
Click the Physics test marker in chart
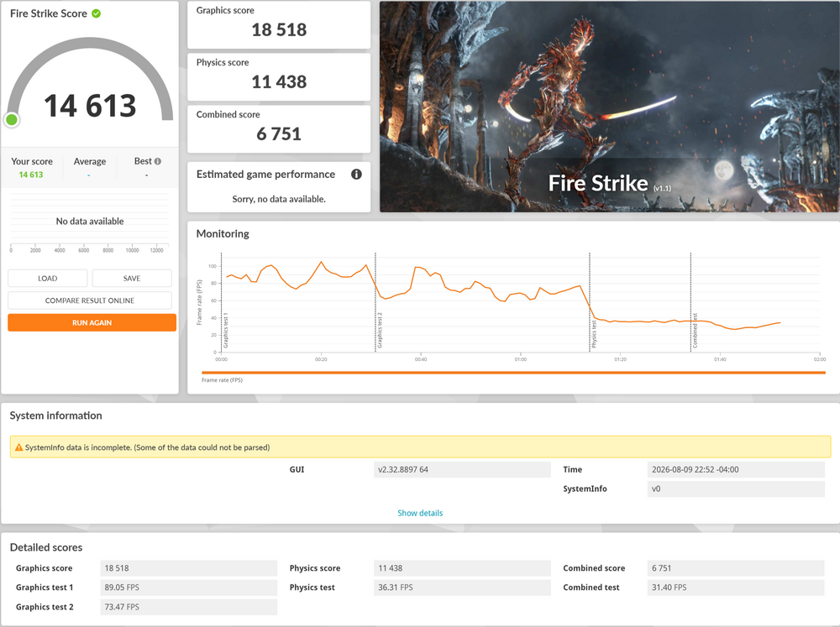pos(594,334)
